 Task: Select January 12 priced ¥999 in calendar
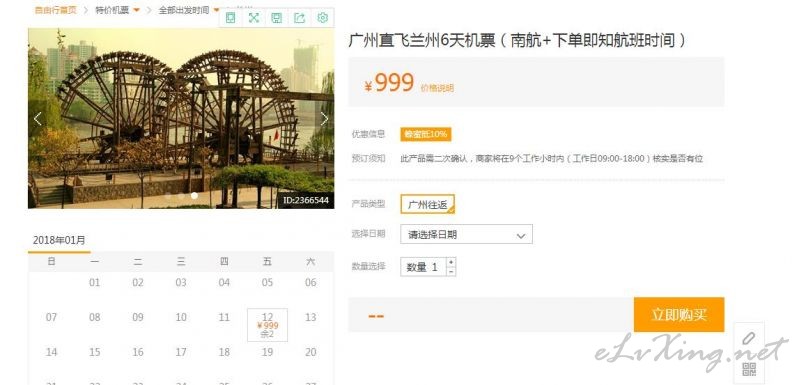267,325
